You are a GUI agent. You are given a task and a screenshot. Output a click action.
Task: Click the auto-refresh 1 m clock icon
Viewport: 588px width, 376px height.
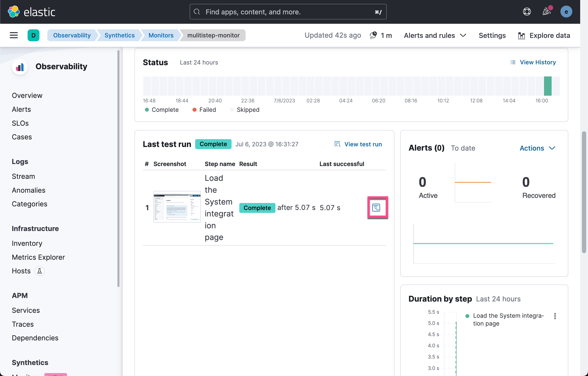[x=373, y=35]
